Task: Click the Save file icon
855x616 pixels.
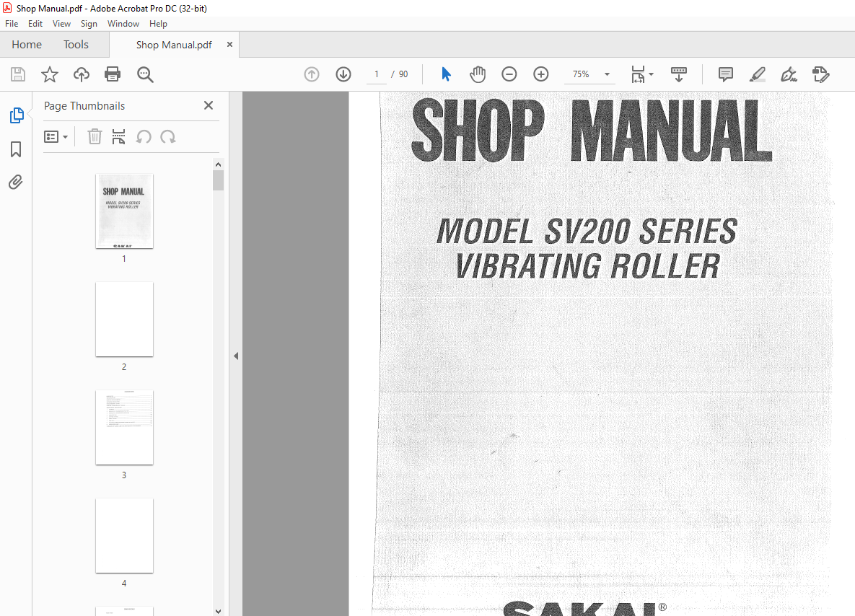Action: tap(18, 74)
